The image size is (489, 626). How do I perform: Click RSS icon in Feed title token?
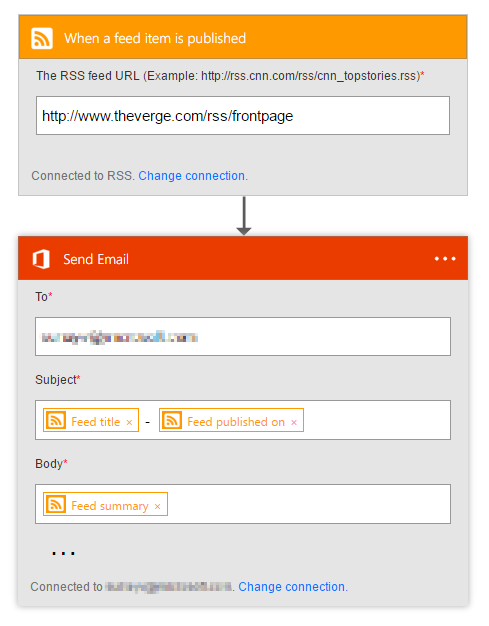(x=56, y=420)
